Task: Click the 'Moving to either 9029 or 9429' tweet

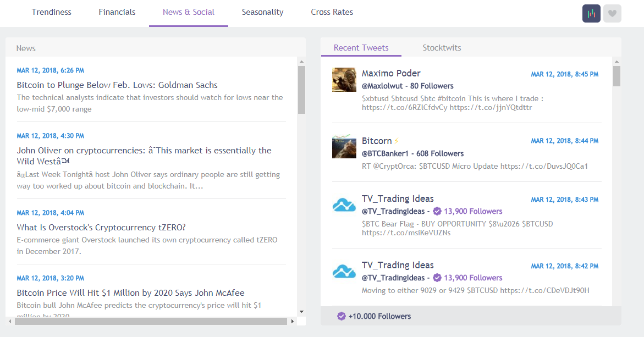Action: [x=475, y=290]
